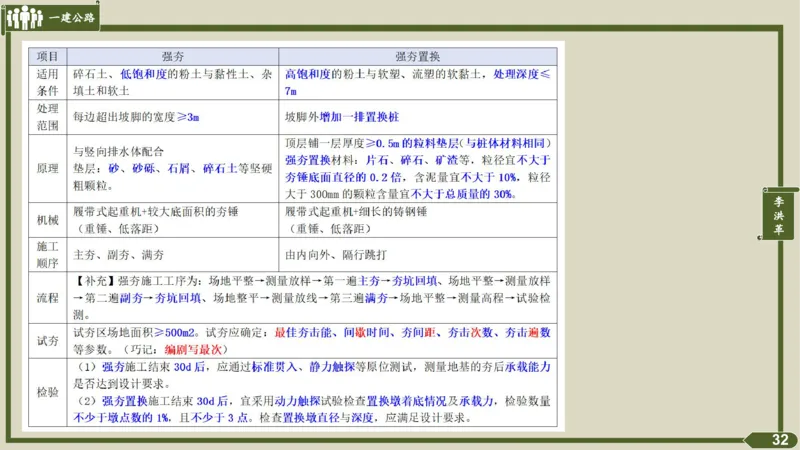The width and height of the screenshot is (800, 450).
Task: Select the '强夯置换' column header
Action: point(417,57)
